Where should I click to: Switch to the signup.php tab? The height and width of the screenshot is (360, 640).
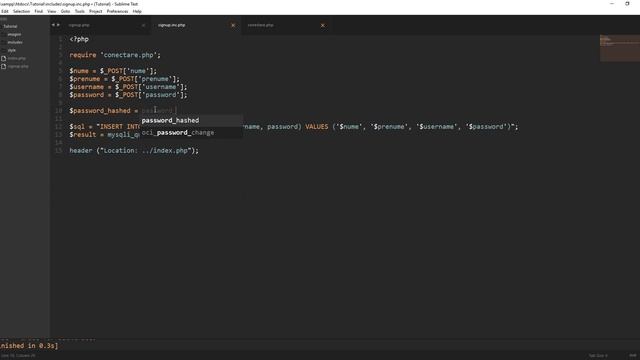point(79,25)
